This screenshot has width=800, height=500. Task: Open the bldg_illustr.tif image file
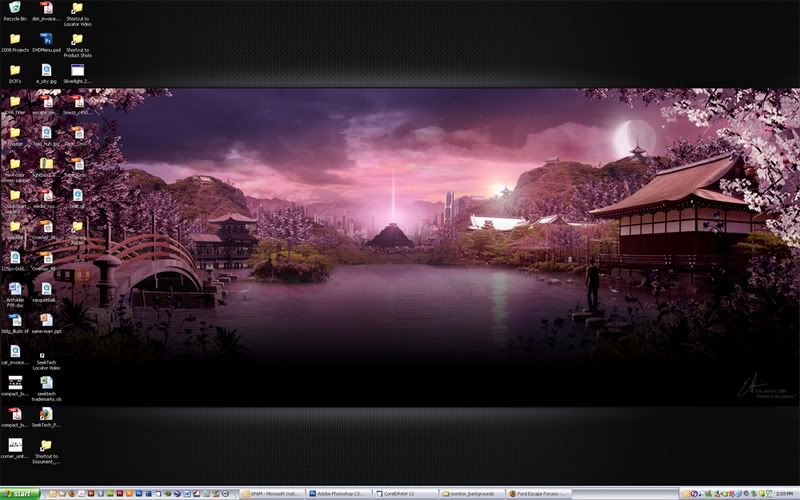pos(14,320)
